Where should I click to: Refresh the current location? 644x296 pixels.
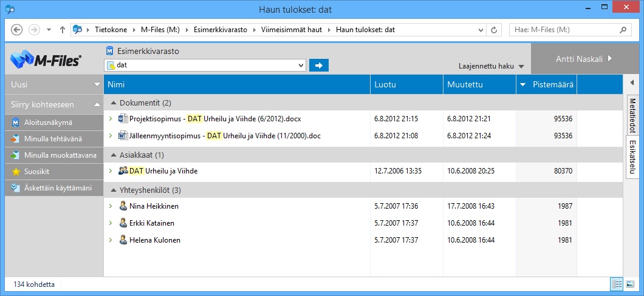point(494,30)
